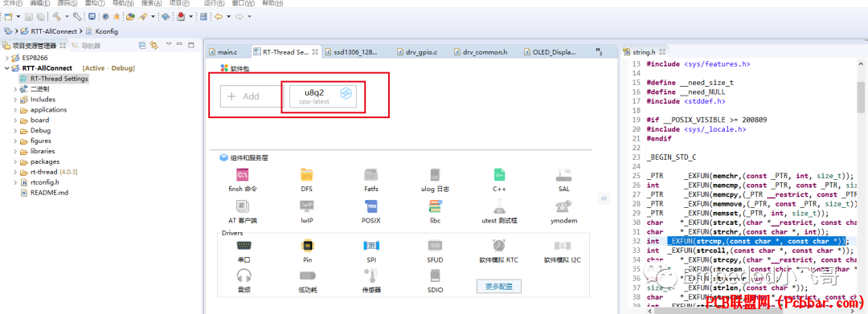Open the finsh command component icon
The width and height of the screenshot is (868, 314).
point(243,175)
